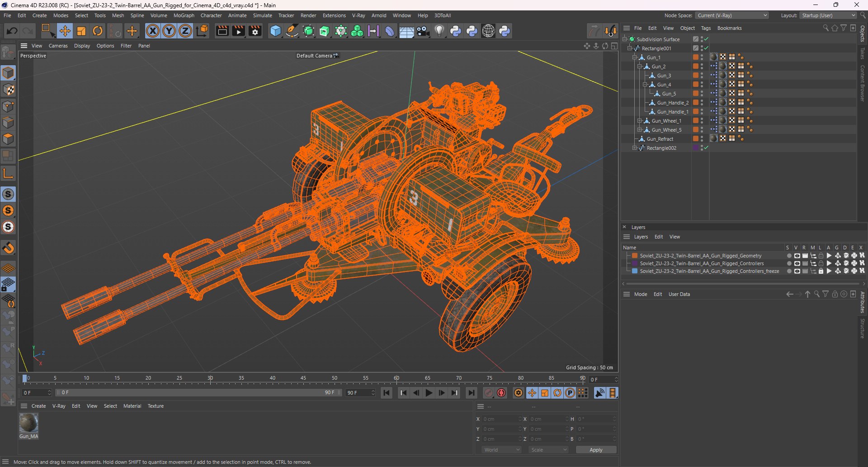The width and height of the screenshot is (868, 467).
Task: Go to start of animation
Action: [x=387, y=393]
